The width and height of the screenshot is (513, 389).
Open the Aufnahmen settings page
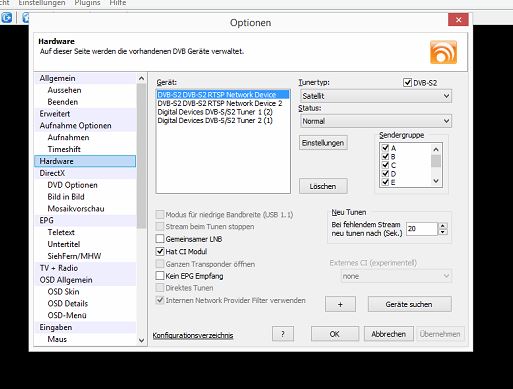[68, 137]
